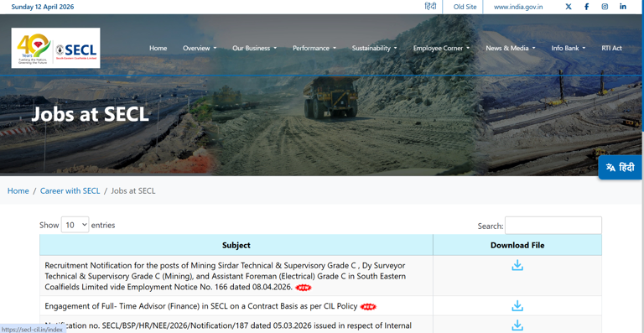The width and height of the screenshot is (644, 333).
Task: Click the Jobs at SECL breadcrumb text
Action: [x=133, y=190]
